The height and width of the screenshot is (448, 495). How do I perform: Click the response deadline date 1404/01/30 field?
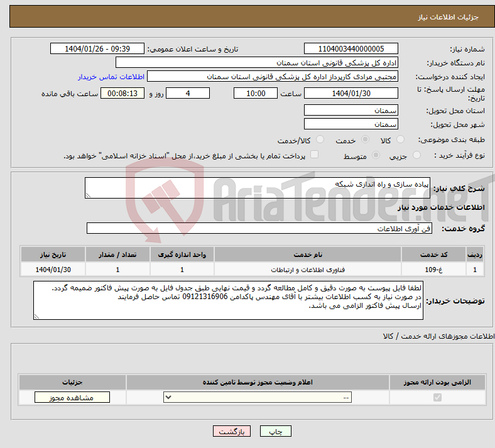(351, 93)
